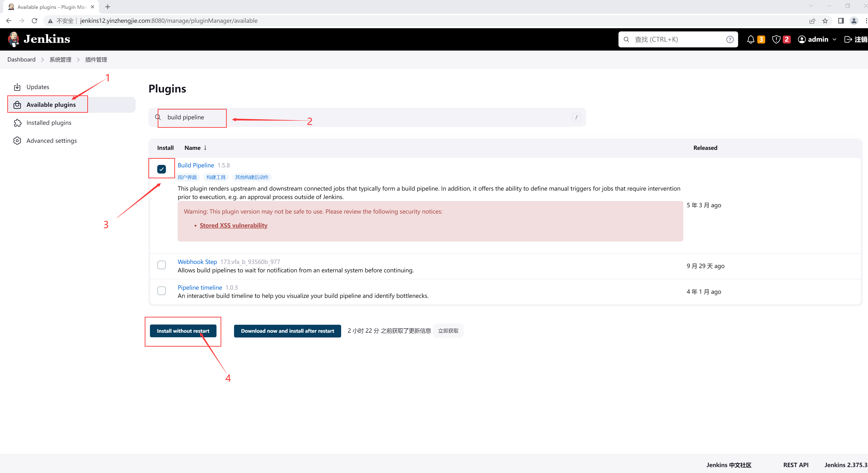This screenshot has height=473, width=868.
Task: Reload the page with browser refresh icon
Action: [34, 21]
